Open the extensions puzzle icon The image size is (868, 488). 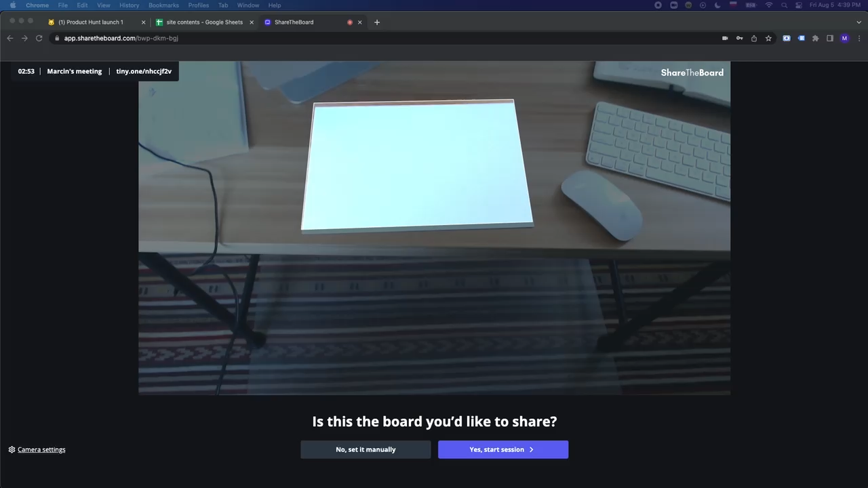tap(816, 38)
